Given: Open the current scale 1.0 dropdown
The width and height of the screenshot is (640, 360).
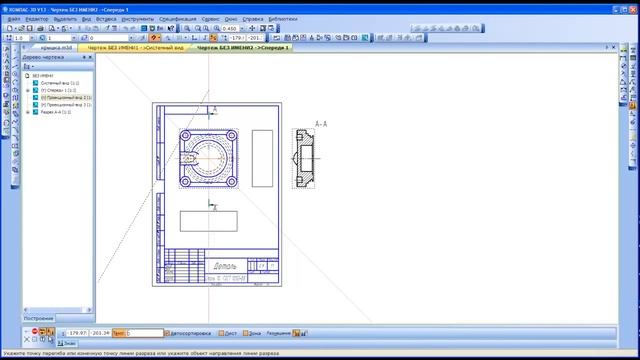Looking at the screenshot, I should [32, 38].
